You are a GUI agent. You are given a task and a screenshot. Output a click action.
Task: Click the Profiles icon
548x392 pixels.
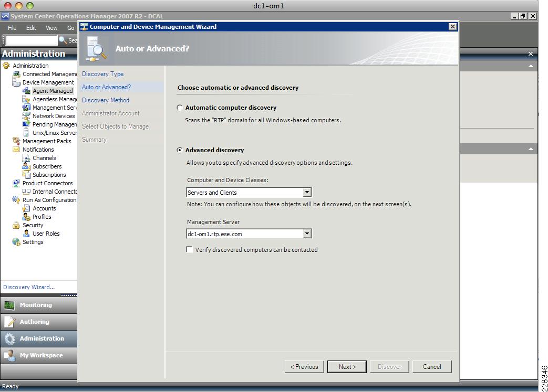26,217
